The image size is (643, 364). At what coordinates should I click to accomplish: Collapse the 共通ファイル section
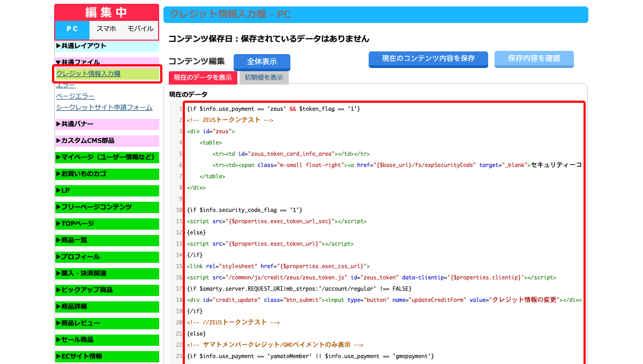point(107,62)
